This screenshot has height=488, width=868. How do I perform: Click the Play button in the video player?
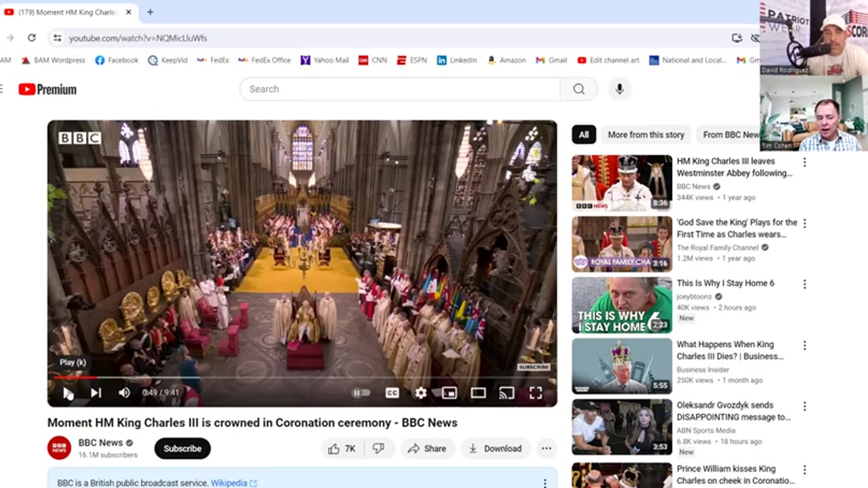coord(68,392)
